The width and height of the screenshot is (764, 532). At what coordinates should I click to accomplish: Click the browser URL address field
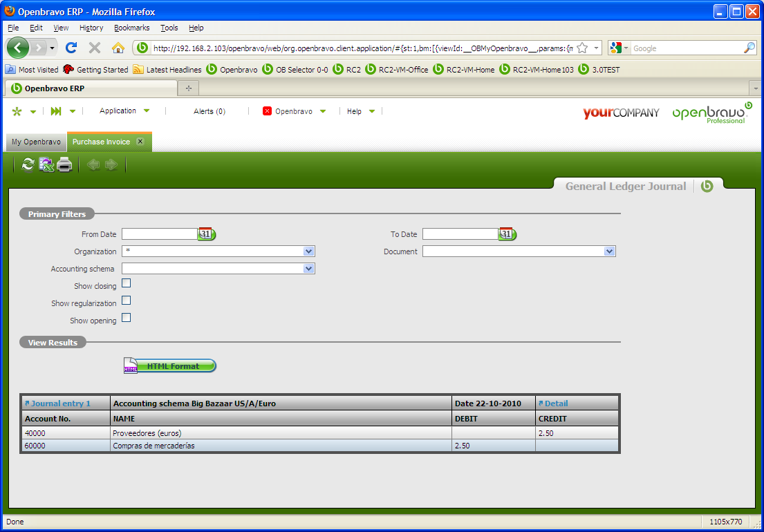[x=362, y=48]
